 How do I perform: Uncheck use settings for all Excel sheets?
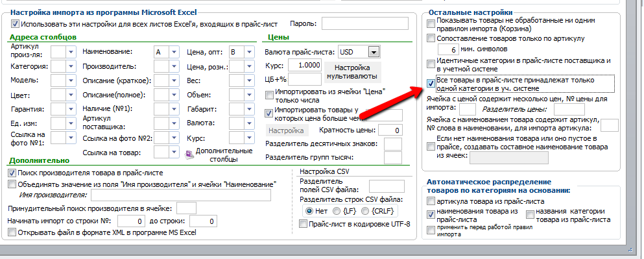pyautogui.click(x=15, y=24)
